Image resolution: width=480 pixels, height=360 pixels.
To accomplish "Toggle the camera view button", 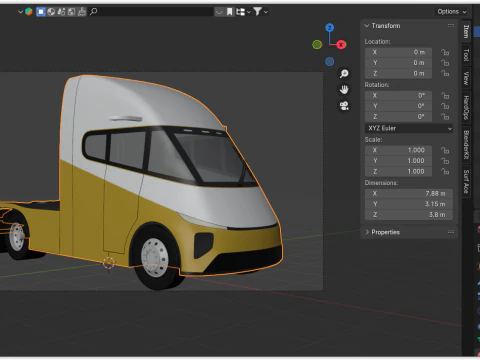I will point(344,106).
